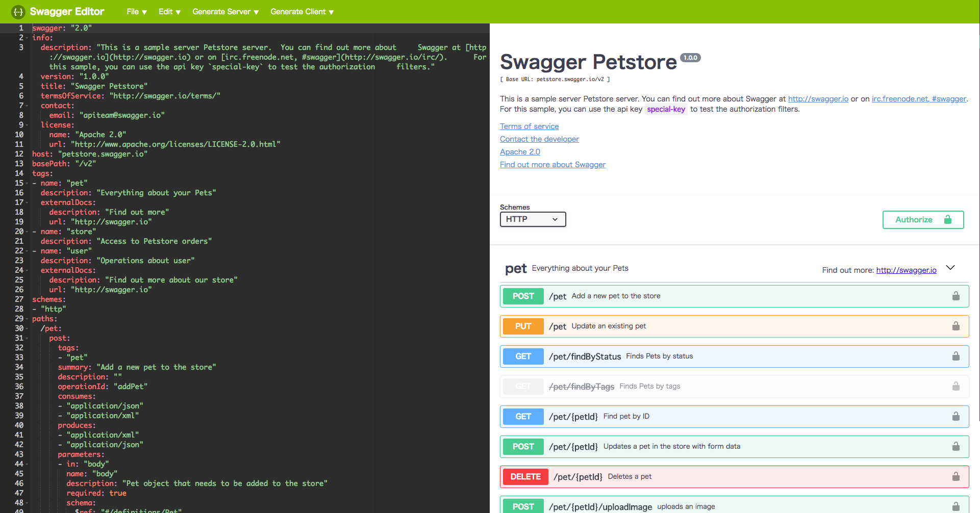Image resolution: width=980 pixels, height=513 pixels.
Task: Open the Terms of service link
Action: pyautogui.click(x=529, y=126)
